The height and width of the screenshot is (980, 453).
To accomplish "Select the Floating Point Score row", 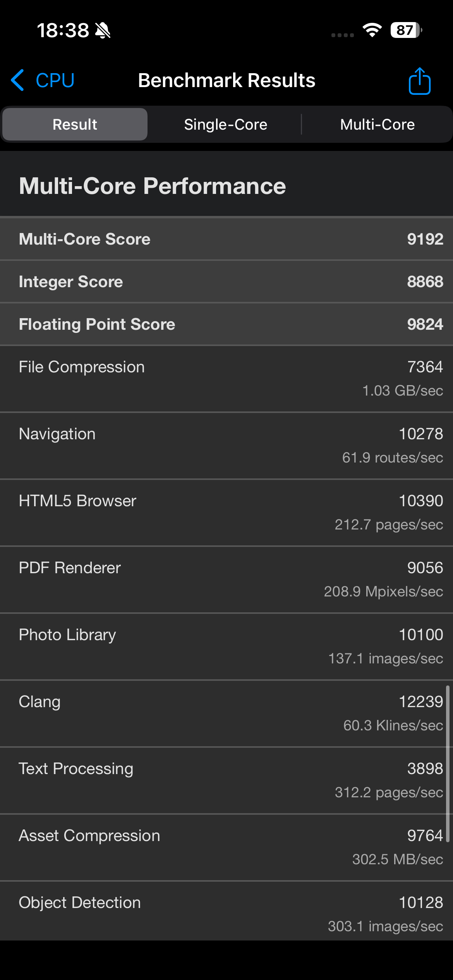I will [226, 324].
